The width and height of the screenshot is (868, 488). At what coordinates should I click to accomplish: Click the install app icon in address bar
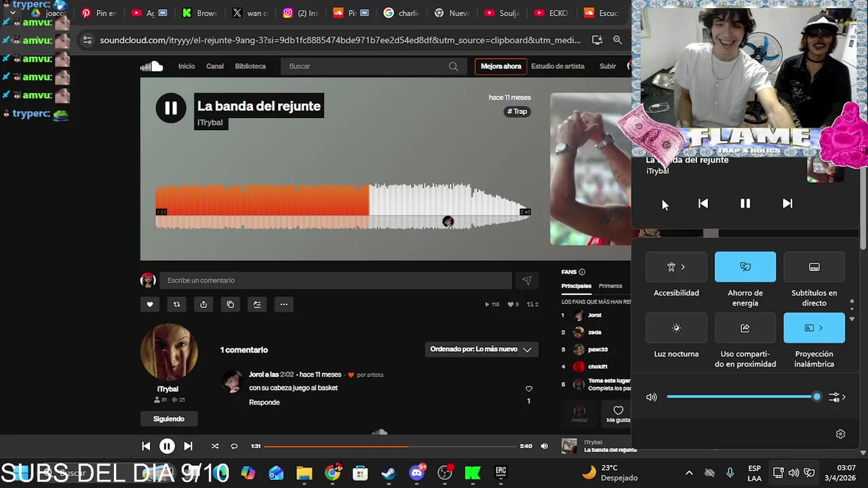[597, 40]
